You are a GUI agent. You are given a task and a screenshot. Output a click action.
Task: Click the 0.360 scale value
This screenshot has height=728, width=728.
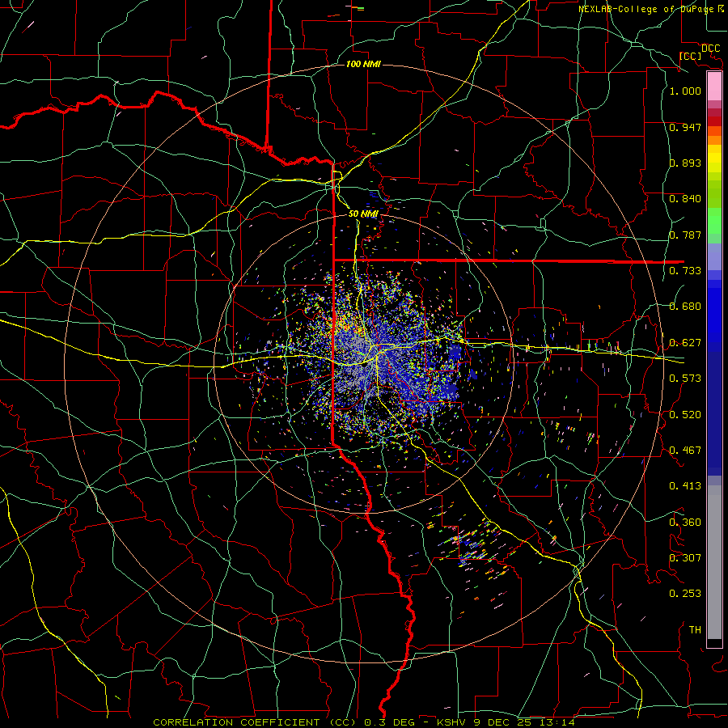coord(685,523)
